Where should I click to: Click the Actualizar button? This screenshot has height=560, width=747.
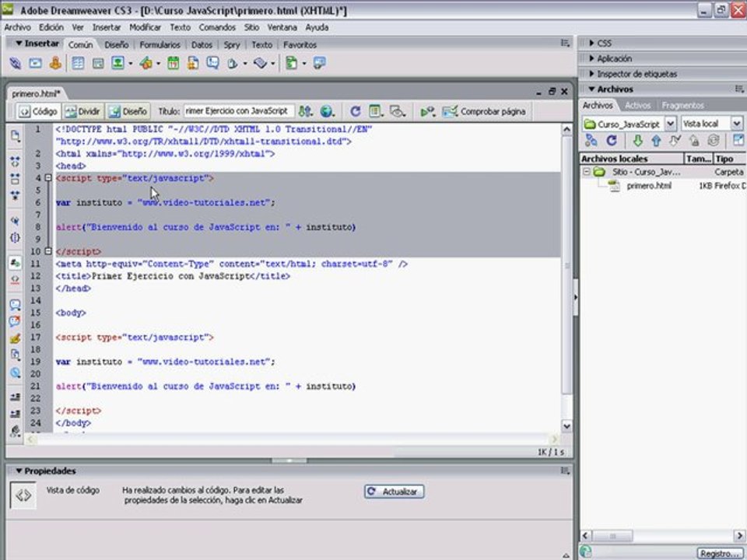pyautogui.click(x=394, y=492)
